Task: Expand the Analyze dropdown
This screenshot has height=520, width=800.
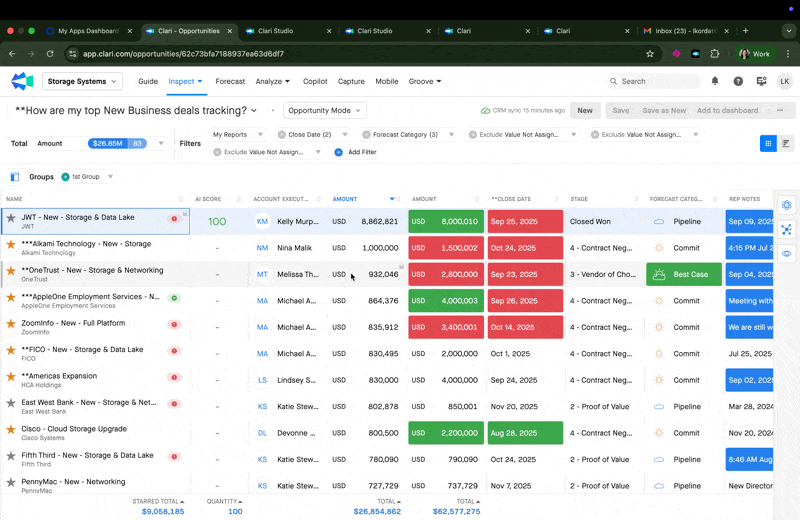Action: tap(272, 81)
